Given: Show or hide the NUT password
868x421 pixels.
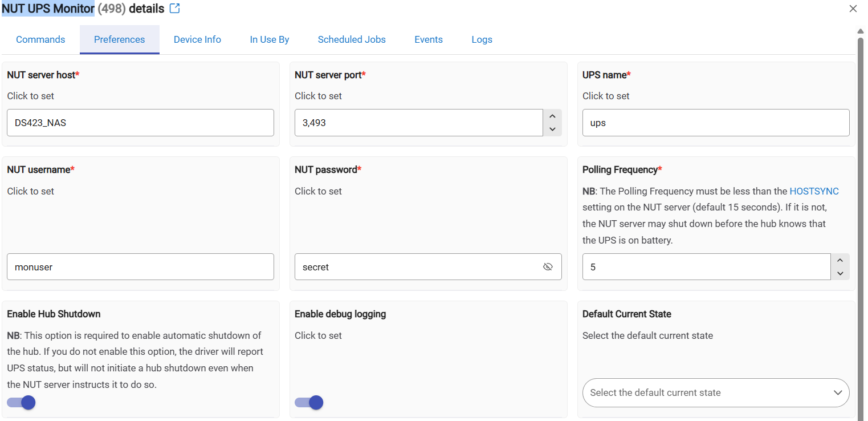Looking at the screenshot, I should tap(548, 266).
